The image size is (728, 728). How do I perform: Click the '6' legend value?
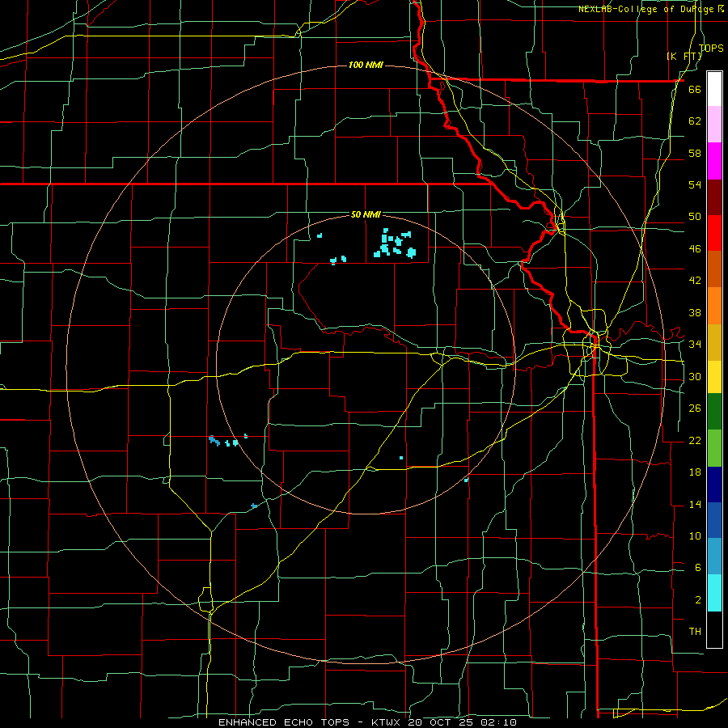click(697, 568)
